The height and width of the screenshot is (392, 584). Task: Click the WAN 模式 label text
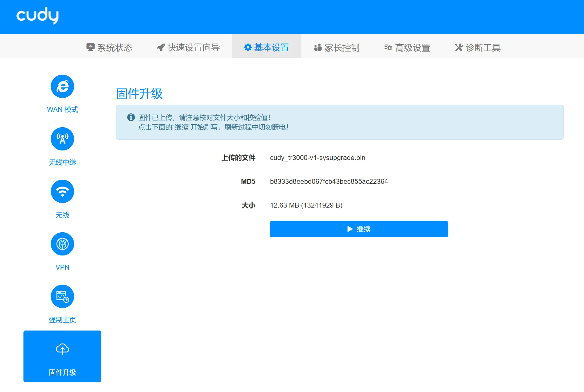62,110
